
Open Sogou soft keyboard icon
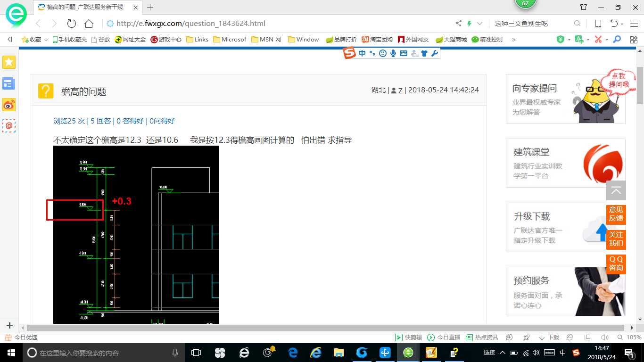coord(404,53)
